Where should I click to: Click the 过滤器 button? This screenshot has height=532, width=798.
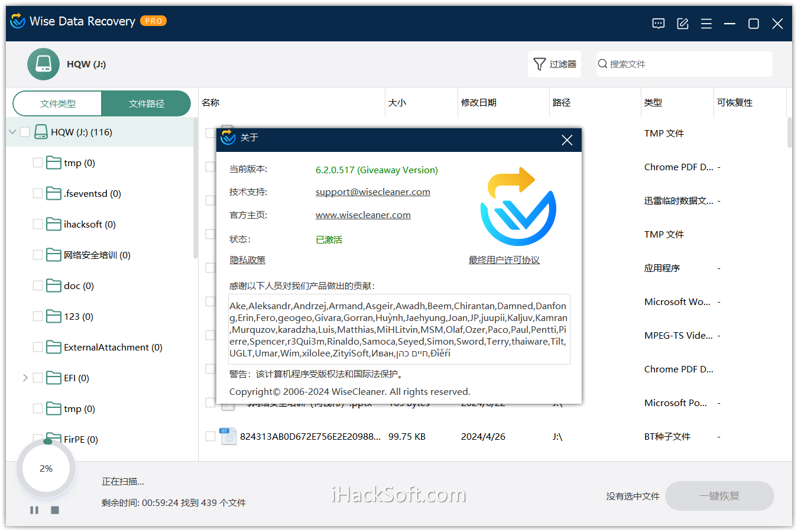coord(554,64)
